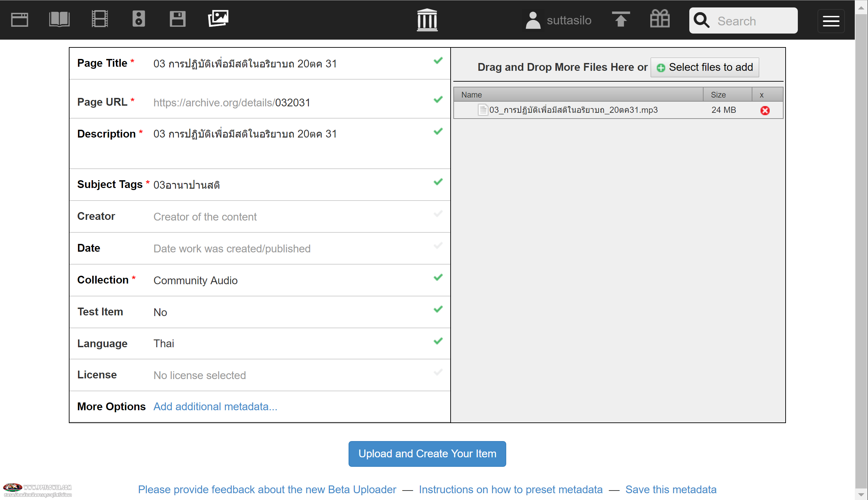Click the Test Item green checkmark
Viewport: 868px width, 500px height.
(x=438, y=309)
